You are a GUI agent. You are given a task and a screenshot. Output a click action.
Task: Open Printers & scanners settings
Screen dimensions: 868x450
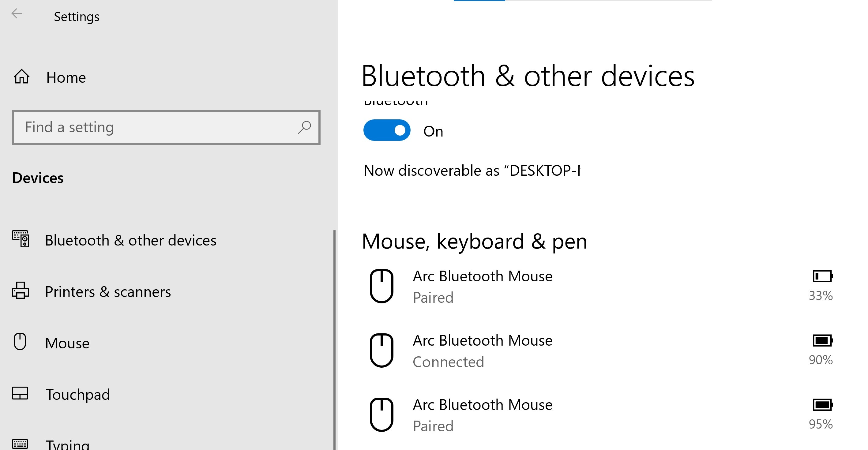[x=108, y=291]
